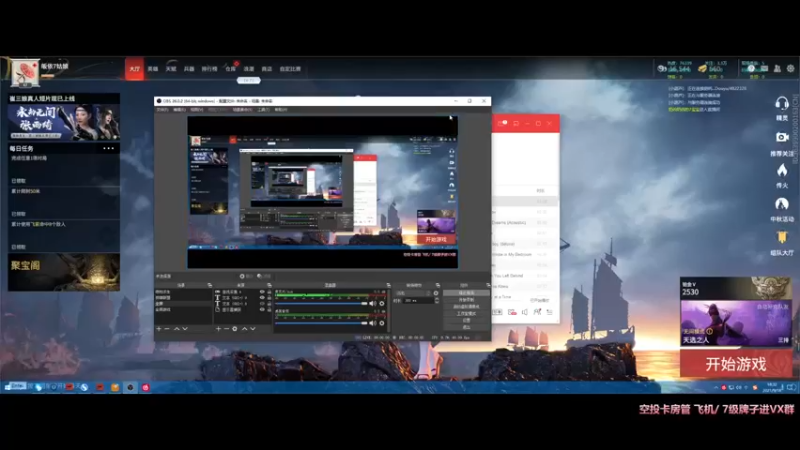Click the gold ingot currency icon

click(x=703, y=68)
